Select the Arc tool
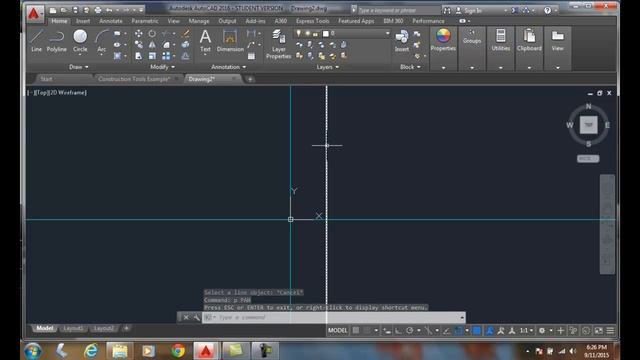Screen dimensions: 640x360 [101, 41]
